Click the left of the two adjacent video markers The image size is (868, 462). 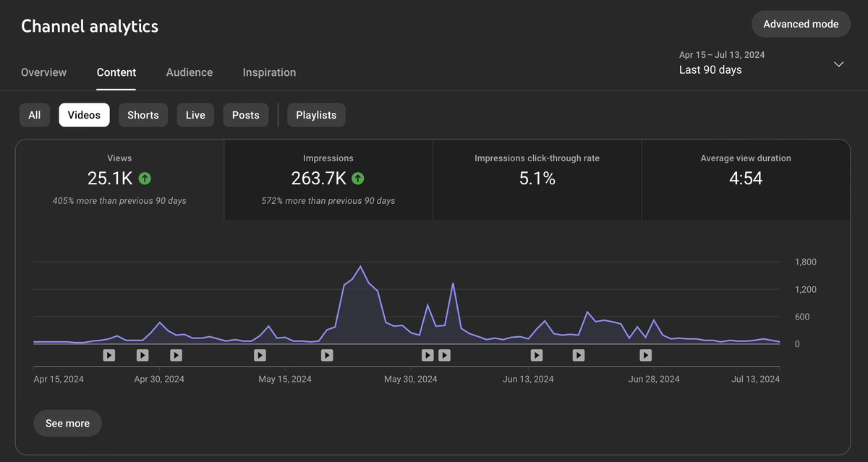427,355
